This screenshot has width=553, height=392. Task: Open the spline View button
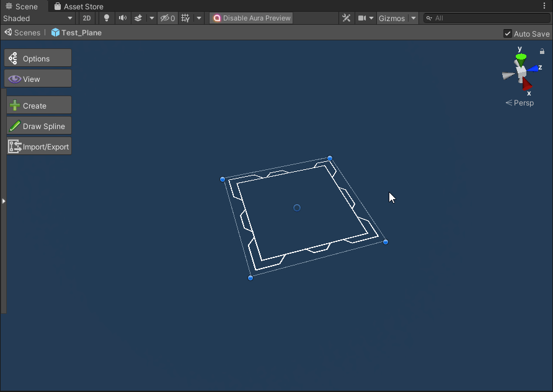coord(38,79)
